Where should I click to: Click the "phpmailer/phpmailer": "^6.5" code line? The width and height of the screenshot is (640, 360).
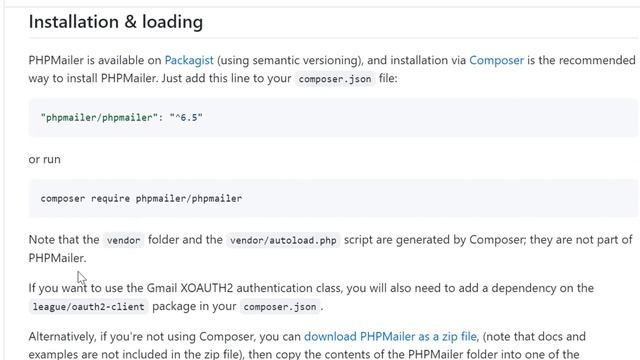pyautogui.click(x=122, y=118)
